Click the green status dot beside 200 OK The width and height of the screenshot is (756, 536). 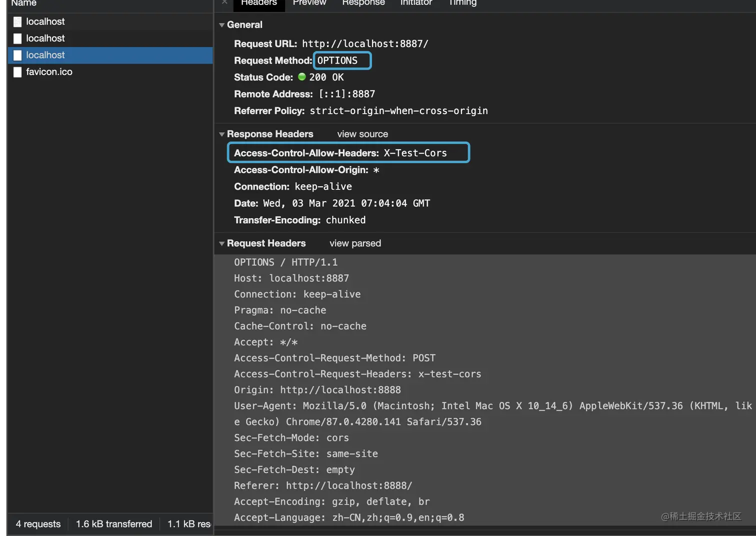coord(302,77)
